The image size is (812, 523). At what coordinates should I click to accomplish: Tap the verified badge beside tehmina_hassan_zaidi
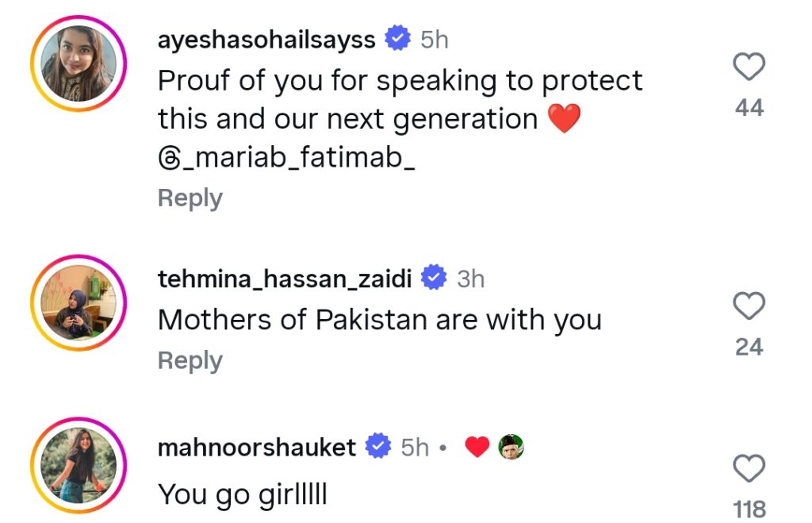tap(434, 278)
